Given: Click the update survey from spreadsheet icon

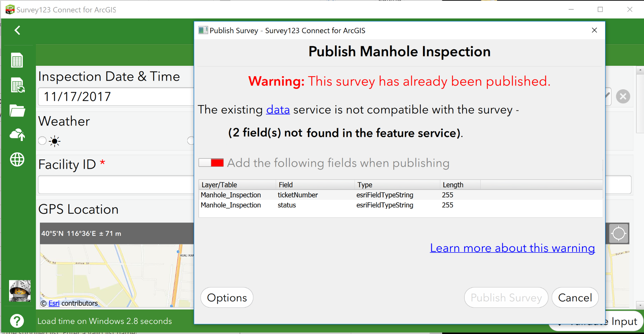Looking at the screenshot, I should [x=17, y=85].
